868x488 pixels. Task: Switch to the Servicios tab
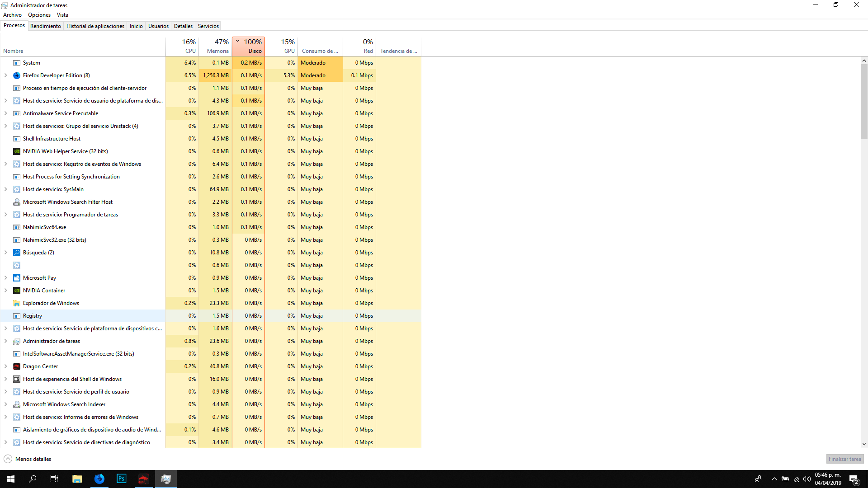208,26
